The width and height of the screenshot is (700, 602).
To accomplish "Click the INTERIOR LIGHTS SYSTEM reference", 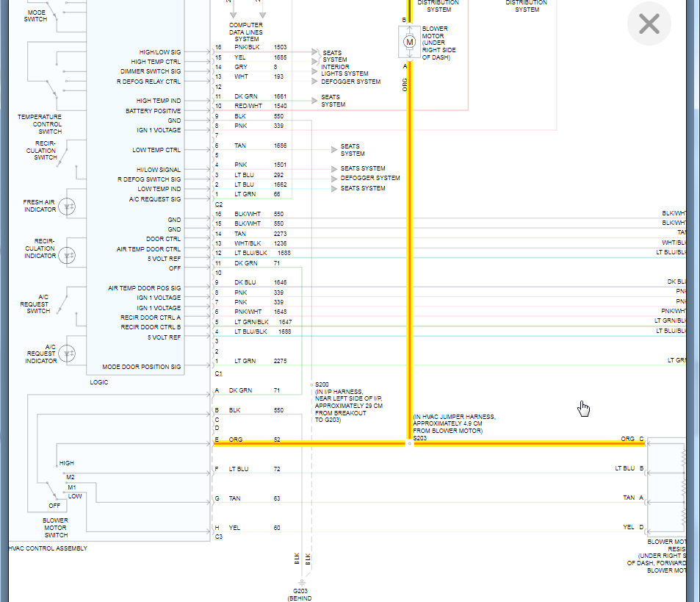I will pos(344,70).
